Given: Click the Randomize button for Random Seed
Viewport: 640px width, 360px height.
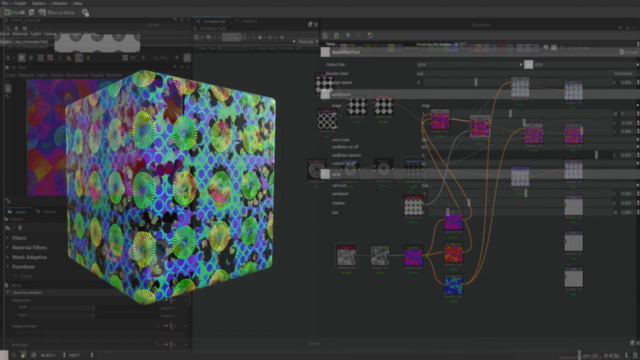Looking at the screenshot, I should (x=623, y=73).
